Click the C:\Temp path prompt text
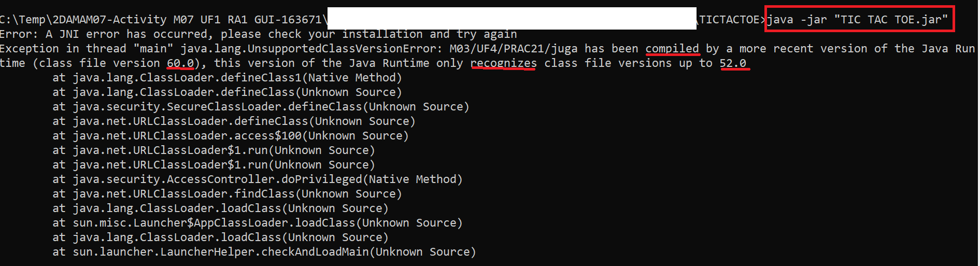Viewport: 980px width, 266px height. click(164, 20)
